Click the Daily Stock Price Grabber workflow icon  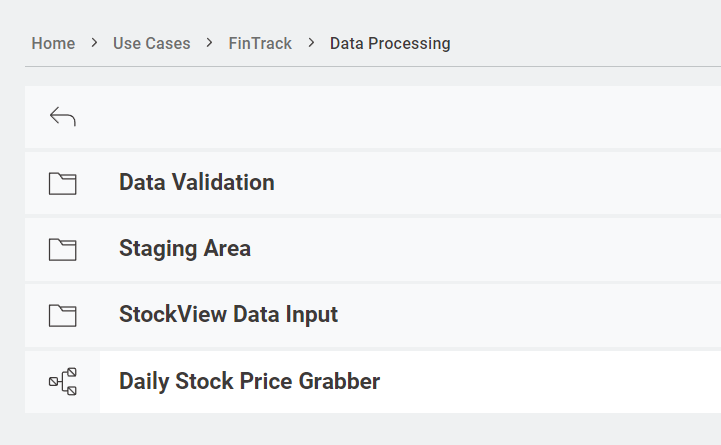click(x=62, y=381)
